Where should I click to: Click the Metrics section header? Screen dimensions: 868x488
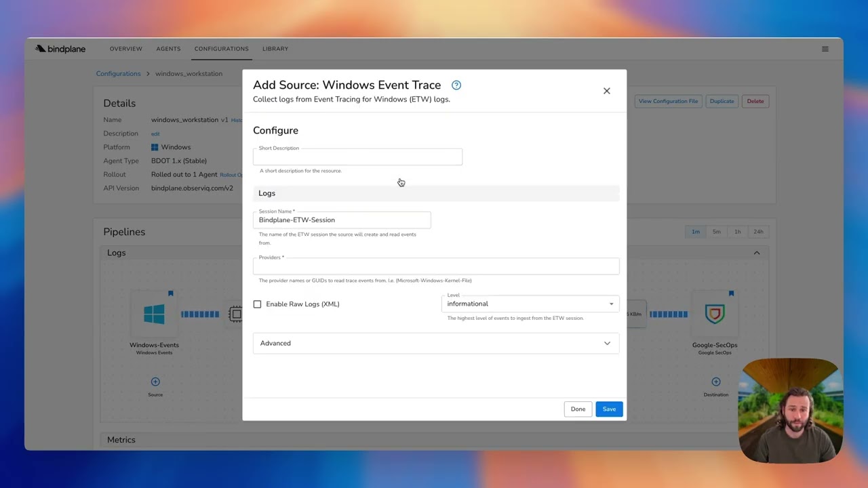(x=121, y=440)
